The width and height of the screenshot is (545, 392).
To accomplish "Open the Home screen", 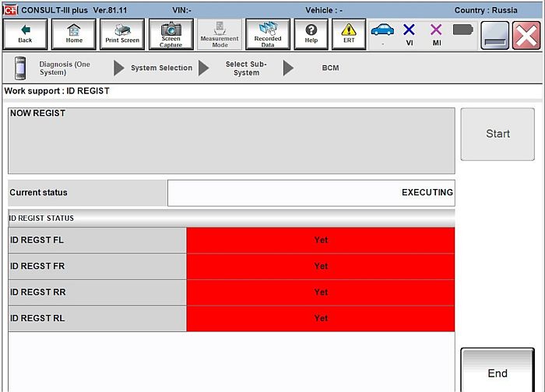I will pyautogui.click(x=74, y=34).
